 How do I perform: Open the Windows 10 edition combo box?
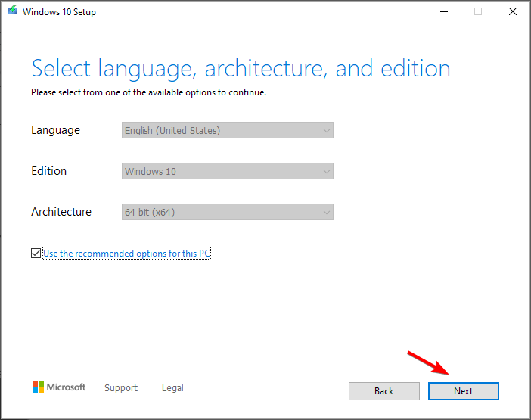[228, 171]
